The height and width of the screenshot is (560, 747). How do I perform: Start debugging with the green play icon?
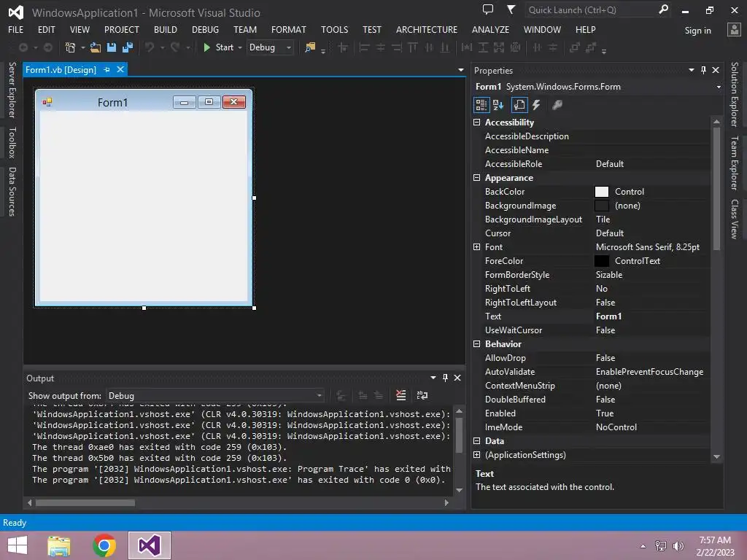(206, 47)
